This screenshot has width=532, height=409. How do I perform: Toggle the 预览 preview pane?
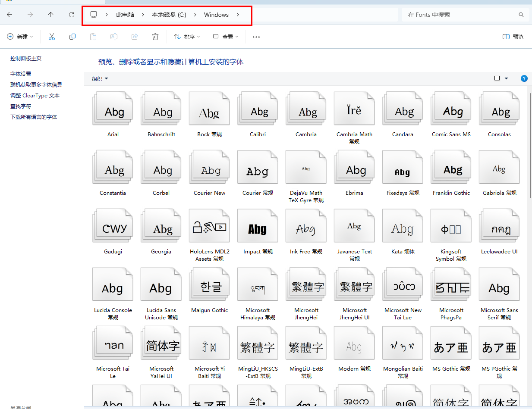(x=513, y=37)
